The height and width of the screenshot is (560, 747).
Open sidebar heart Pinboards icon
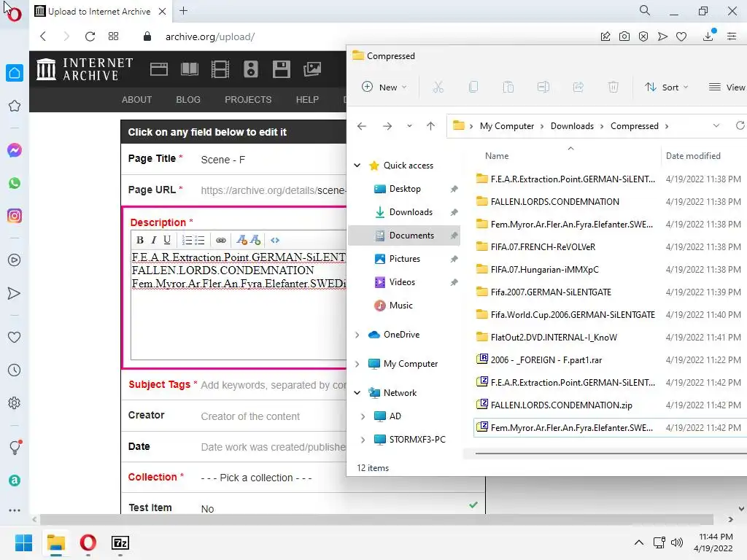pyautogui.click(x=15, y=337)
